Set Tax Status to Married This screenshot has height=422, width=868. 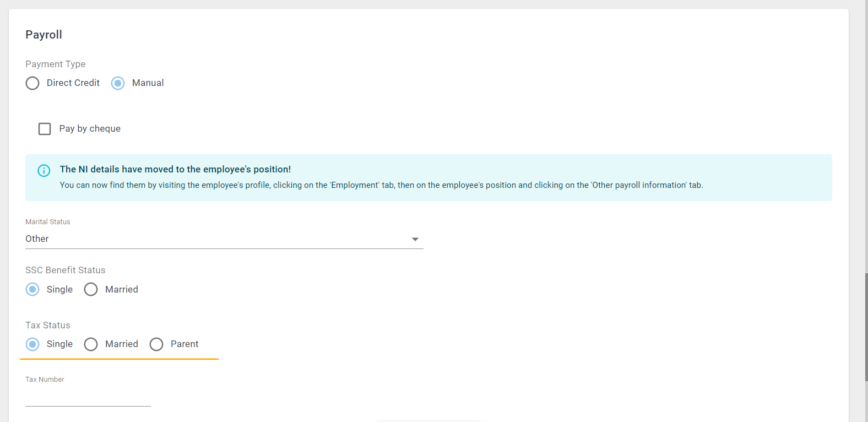click(91, 344)
